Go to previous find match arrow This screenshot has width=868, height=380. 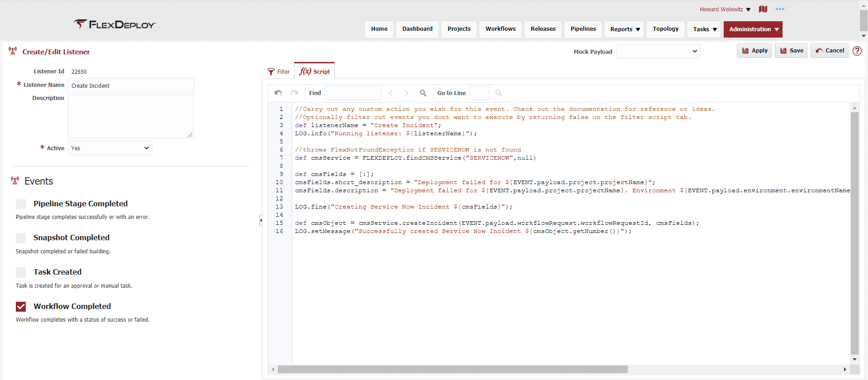click(390, 93)
